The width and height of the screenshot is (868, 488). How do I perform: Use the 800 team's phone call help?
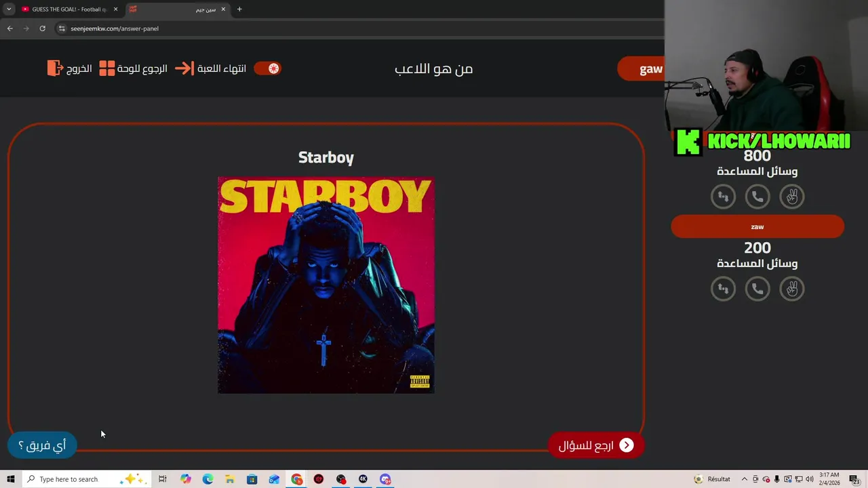(x=757, y=197)
